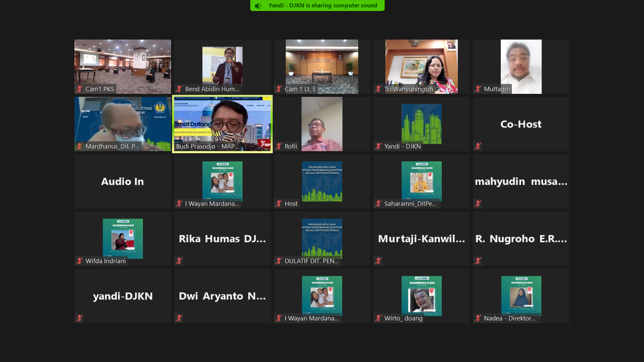The width and height of the screenshot is (644, 362).
Task: Click Nadea - Direktor name label
Action: 509,318
